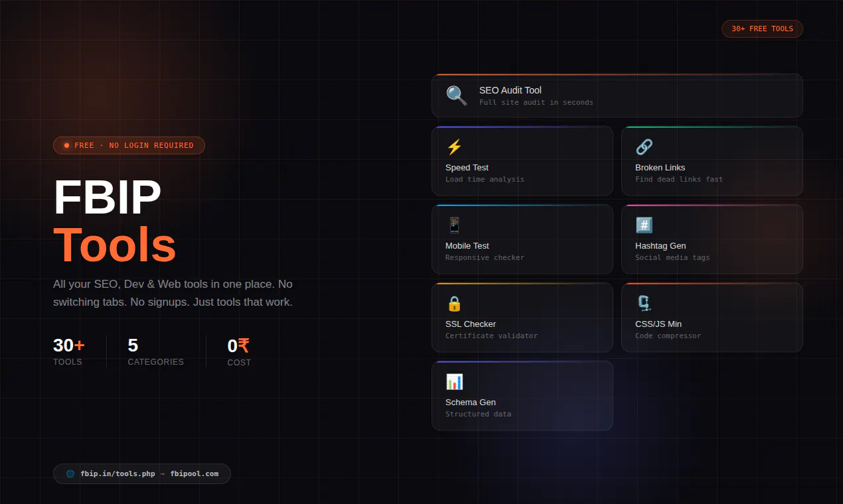This screenshot has width=843, height=504.
Task: Open the fbip.in/tools.php → fbipool.com link
Action: pyautogui.click(x=142, y=473)
